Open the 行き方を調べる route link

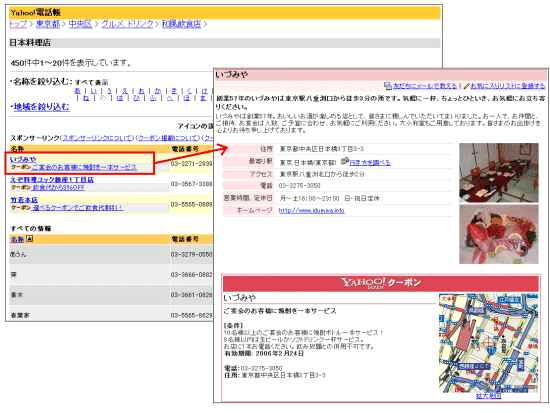370,162
